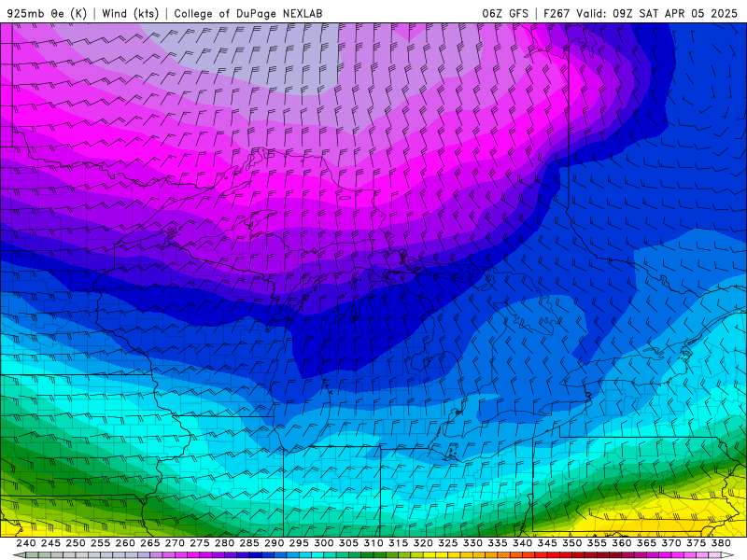This screenshot has height=560, width=747.
Task: Click the 335 color scale label
Action: [498, 543]
